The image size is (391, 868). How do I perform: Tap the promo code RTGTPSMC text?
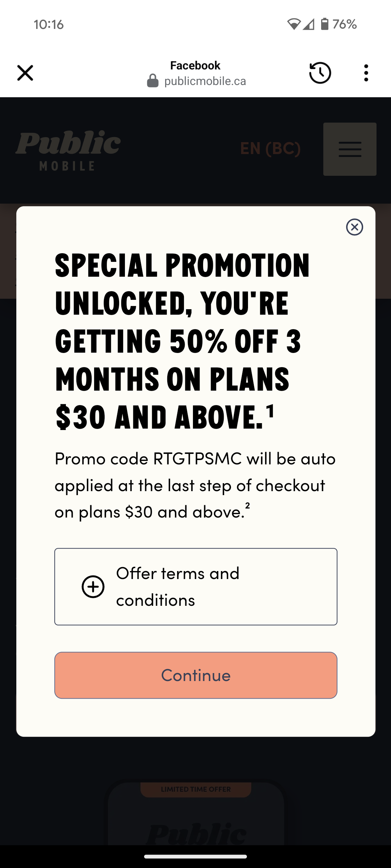click(x=195, y=459)
